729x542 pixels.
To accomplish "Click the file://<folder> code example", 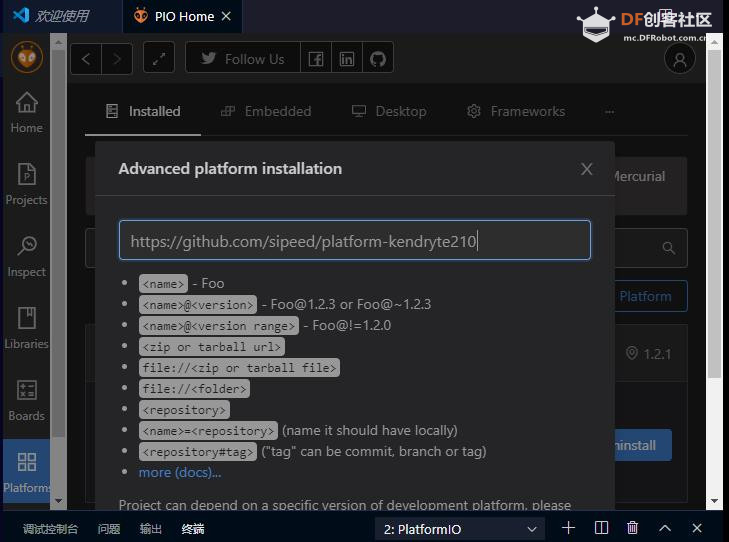I will click(x=194, y=389).
